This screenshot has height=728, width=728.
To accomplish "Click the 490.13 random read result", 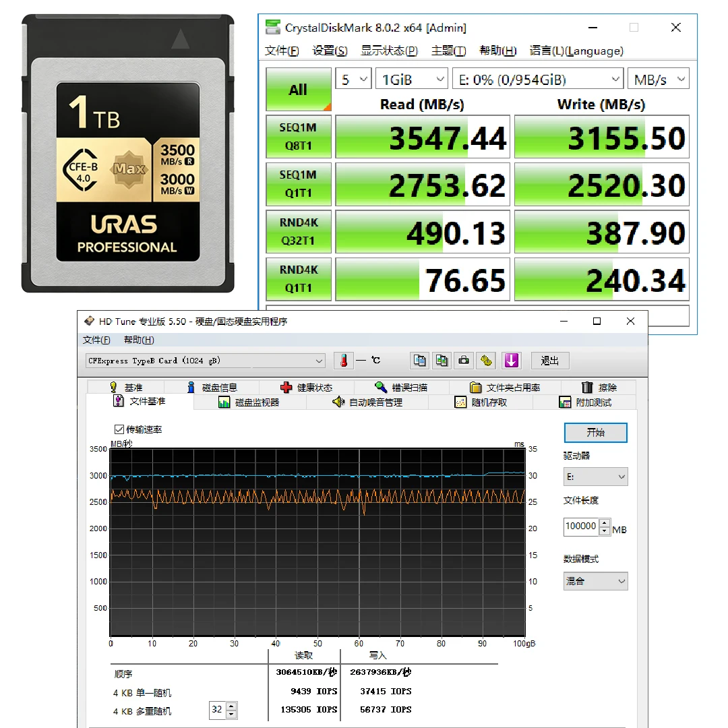I will [423, 232].
